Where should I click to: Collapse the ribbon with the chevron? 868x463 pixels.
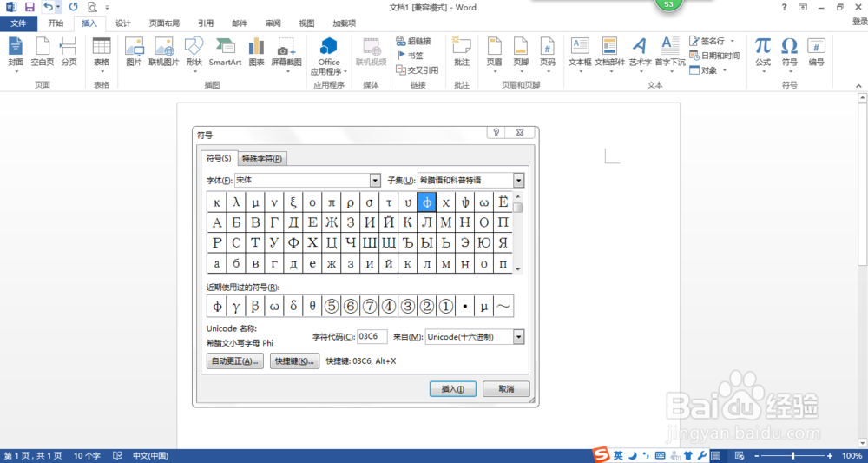coord(859,86)
